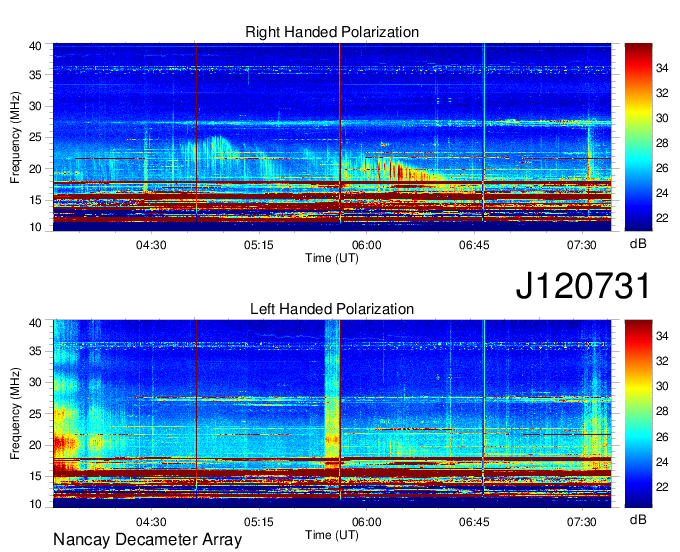This screenshot has height=552, width=680.
Task: Click the "26" label on Right Handed colorbar
Action: [x=662, y=168]
